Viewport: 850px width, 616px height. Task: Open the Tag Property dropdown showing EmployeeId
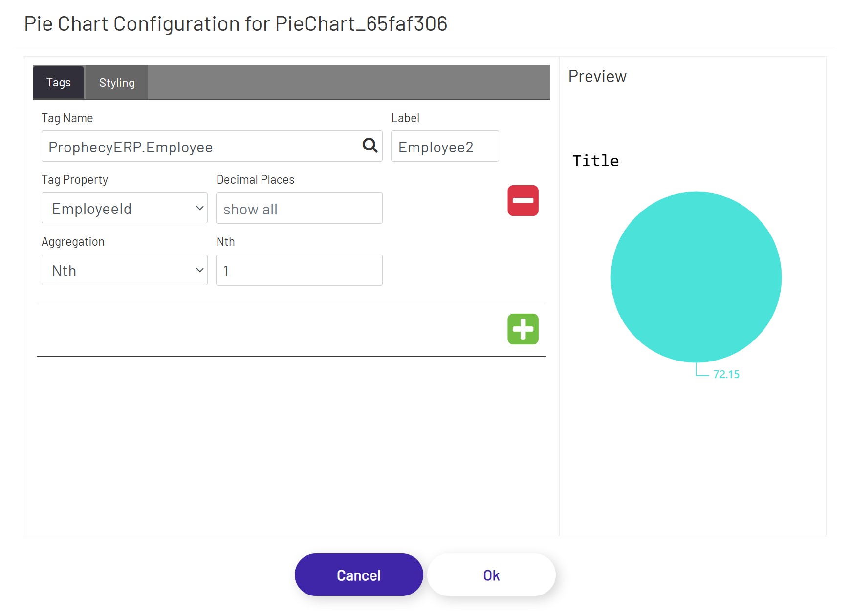pyautogui.click(x=124, y=208)
